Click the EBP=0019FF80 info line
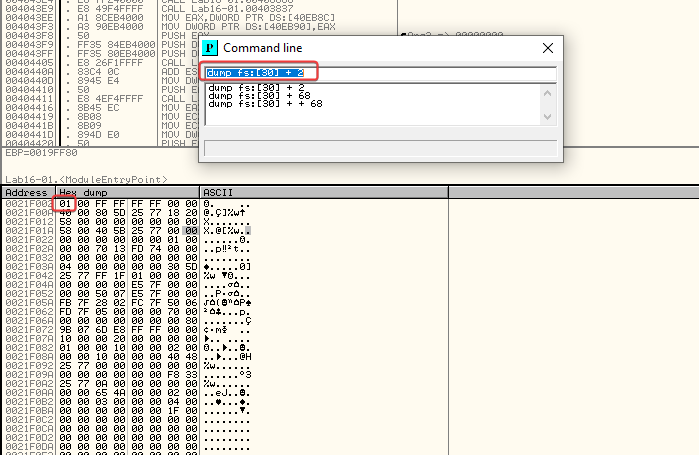Screen dimensions: 699x455 (x=41, y=153)
